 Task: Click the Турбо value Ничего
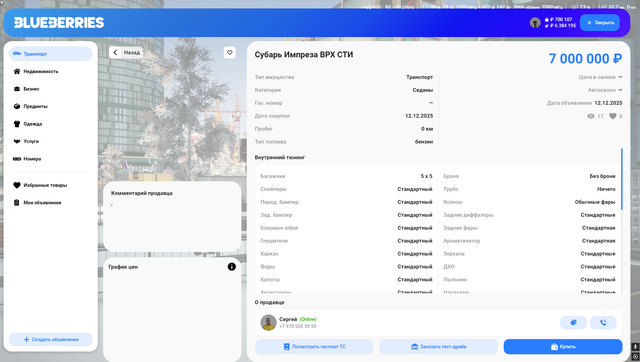point(606,189)
